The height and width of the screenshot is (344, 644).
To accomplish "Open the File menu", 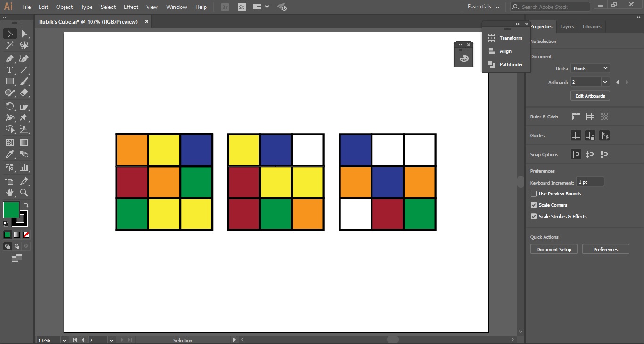I will (x=26, y=7).
